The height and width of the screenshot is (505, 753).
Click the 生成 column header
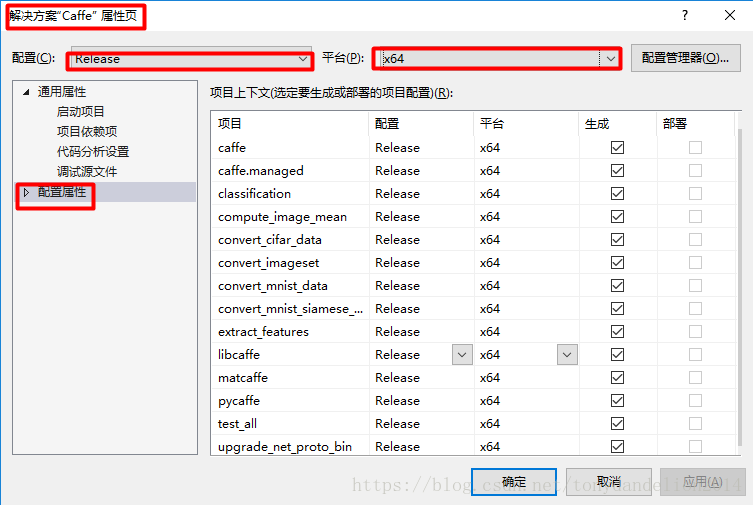tap(618, 124)
